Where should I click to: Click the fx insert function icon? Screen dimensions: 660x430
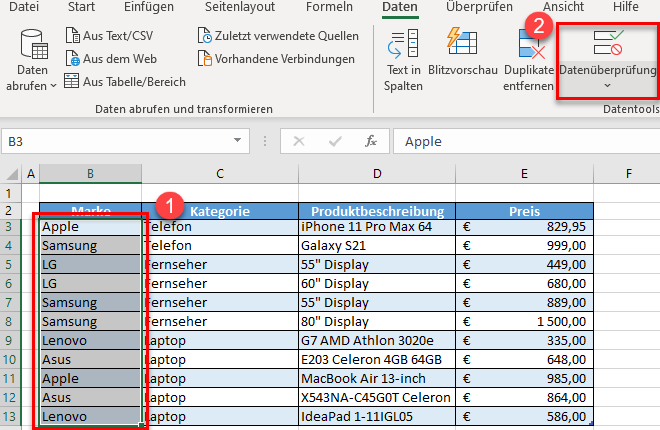click(371, 141)
